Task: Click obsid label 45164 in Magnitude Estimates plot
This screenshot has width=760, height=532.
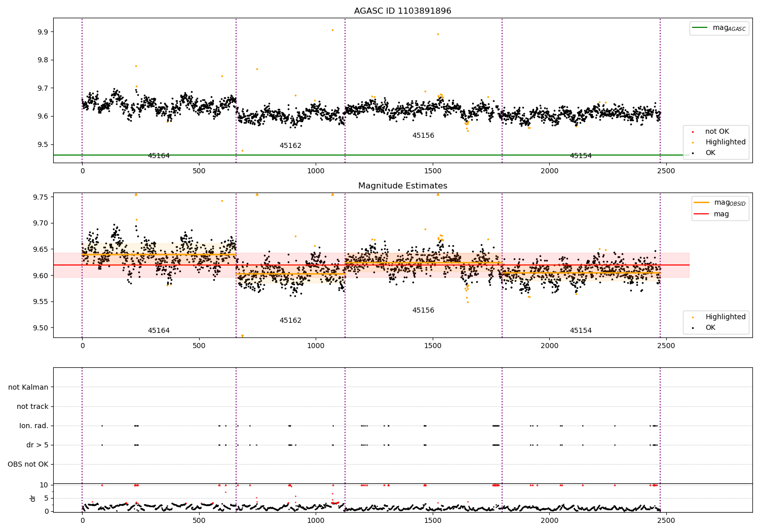Action: (159, 331)
